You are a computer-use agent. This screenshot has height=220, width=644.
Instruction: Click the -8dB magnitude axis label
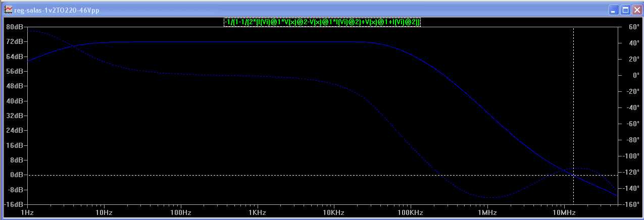15,189
